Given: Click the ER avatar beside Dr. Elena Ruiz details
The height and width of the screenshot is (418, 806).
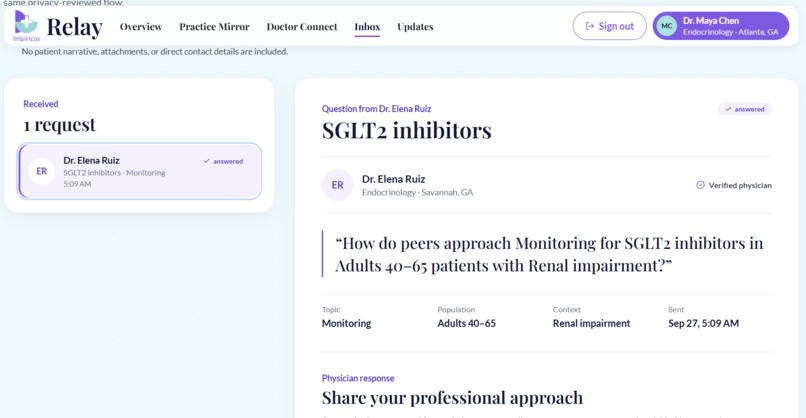Looking at the screenshot, I should coord(337,185).
